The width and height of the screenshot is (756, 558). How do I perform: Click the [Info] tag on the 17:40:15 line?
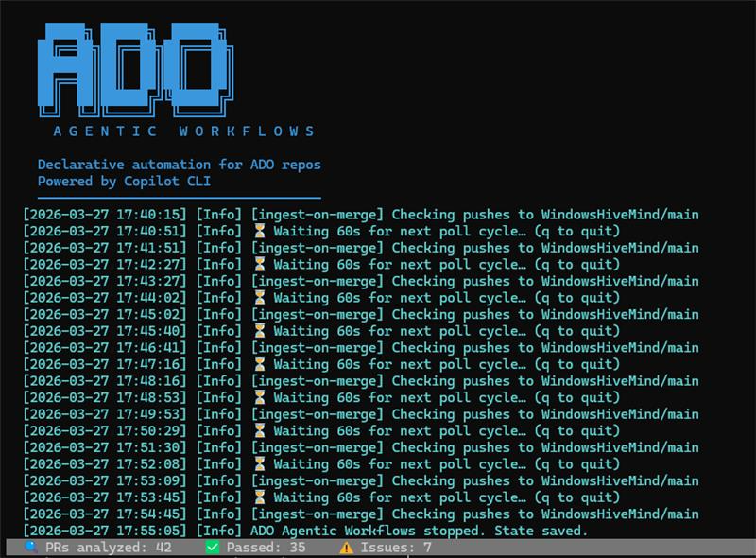(x=218, y=215)
